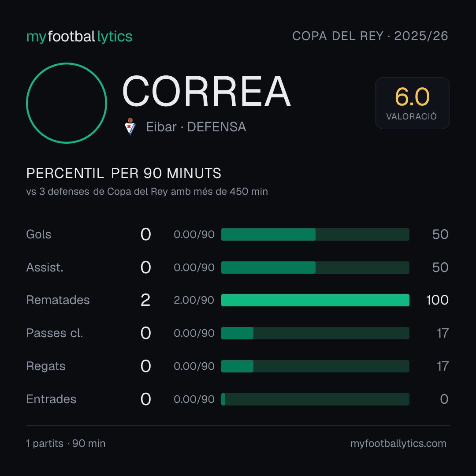This screenshot has width=476, height=476.
Task: Click the Eibar · DEFENSA team text
Action: coord(196,127)
